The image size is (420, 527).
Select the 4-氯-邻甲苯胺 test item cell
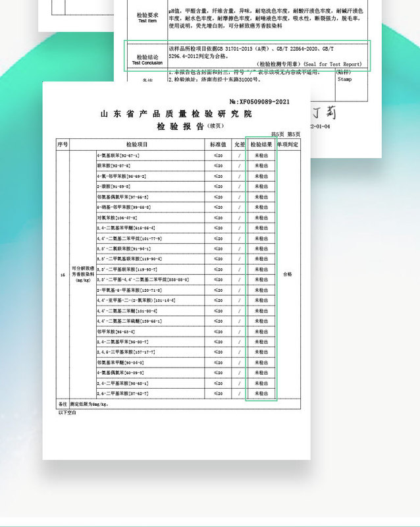(150, 176)
